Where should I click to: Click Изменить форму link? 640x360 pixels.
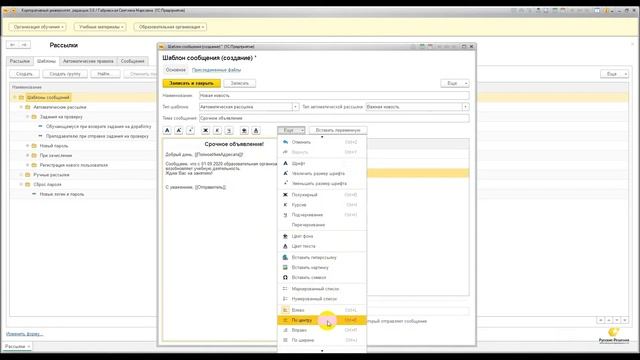click(x=24, y=334)
